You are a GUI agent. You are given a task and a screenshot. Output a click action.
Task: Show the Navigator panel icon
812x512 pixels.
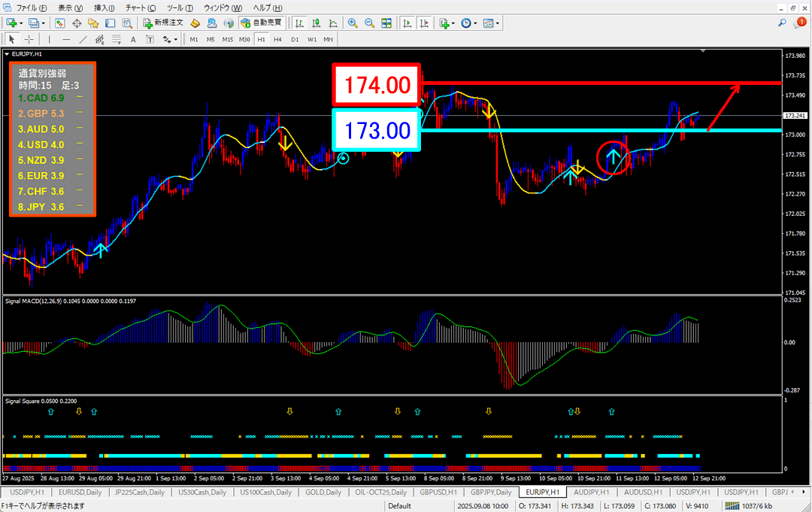coord(93,23)
